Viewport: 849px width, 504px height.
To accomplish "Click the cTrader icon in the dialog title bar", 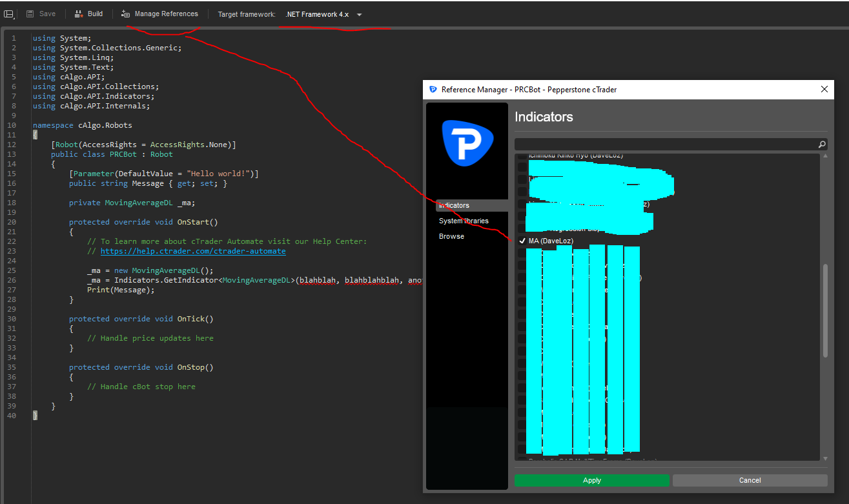I will tap(433, 90).
